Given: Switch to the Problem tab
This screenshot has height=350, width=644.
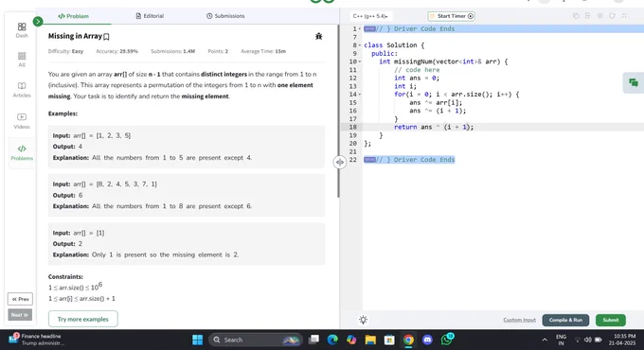Looking at the screenshot, I should click(74, 16).
